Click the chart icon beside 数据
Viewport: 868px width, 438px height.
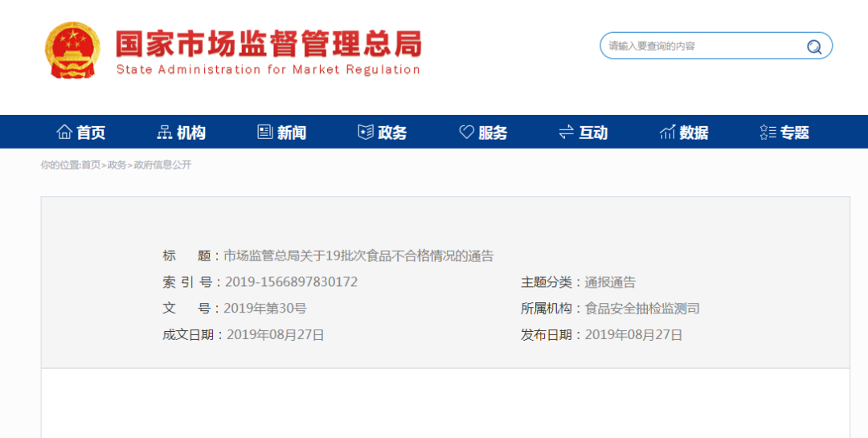click(x=667, y=133)
